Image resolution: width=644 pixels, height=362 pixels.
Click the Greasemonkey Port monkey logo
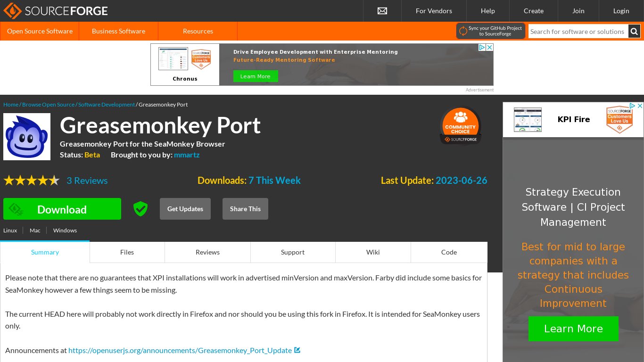(27, 137)
